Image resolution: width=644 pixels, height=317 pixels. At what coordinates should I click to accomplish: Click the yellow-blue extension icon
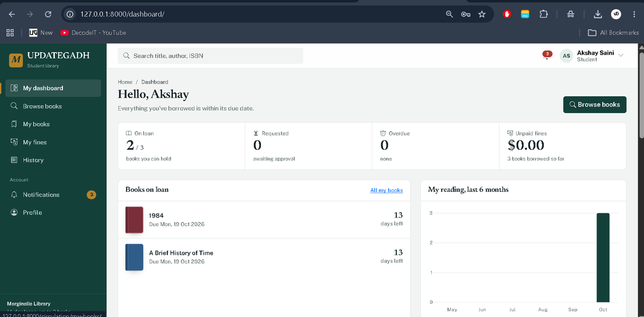(525, 14)
